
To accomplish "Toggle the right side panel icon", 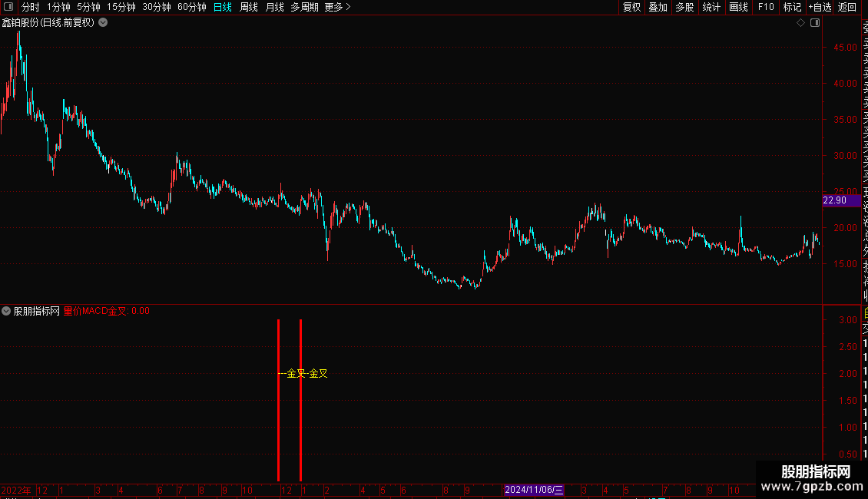I will (815, 23).
